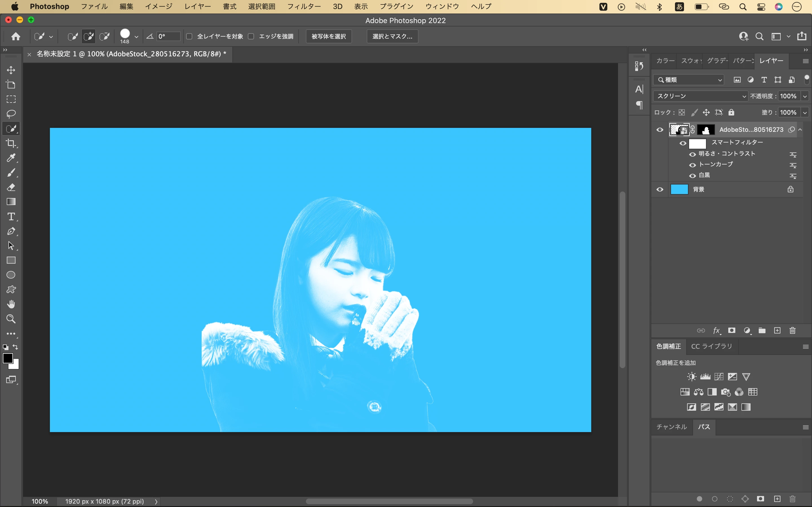This screenshot has height=507, width=812.
Task: Open the フィルター menu
Action: click(304, 6)
